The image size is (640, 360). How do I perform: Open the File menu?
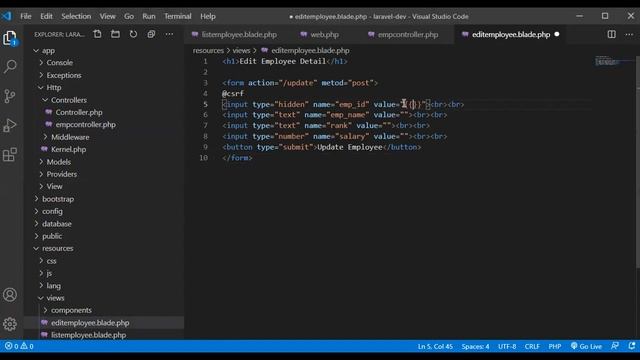pyautogui.click(x=26, y=16)
